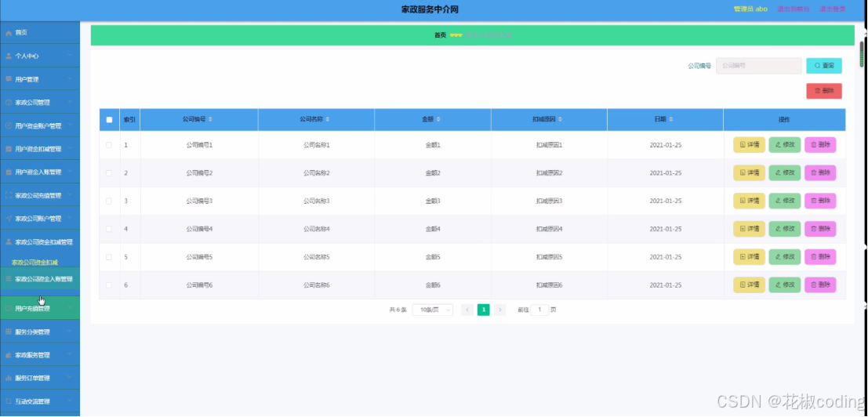This screenshot has height=417, width=868.
Task: Click the sort arrows on 公司编号 column
Action: point(210,119)
